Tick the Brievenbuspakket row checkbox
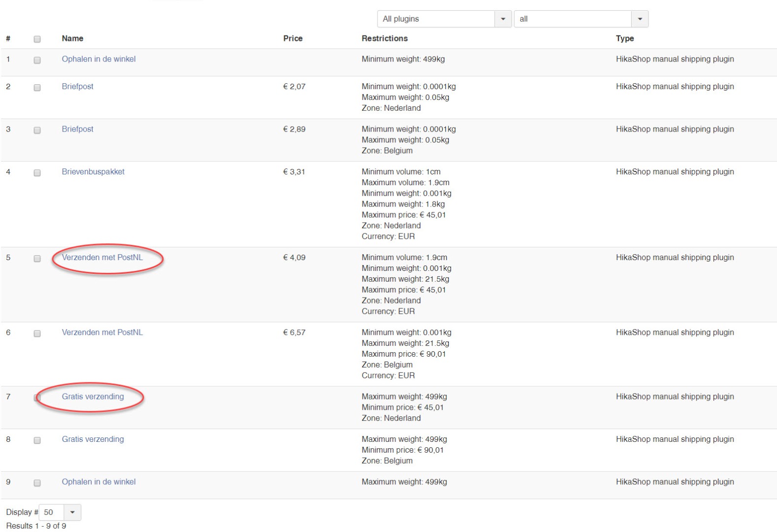Image resolution: width=777 pixels, height=532 pixels. (x=37, y=173)
